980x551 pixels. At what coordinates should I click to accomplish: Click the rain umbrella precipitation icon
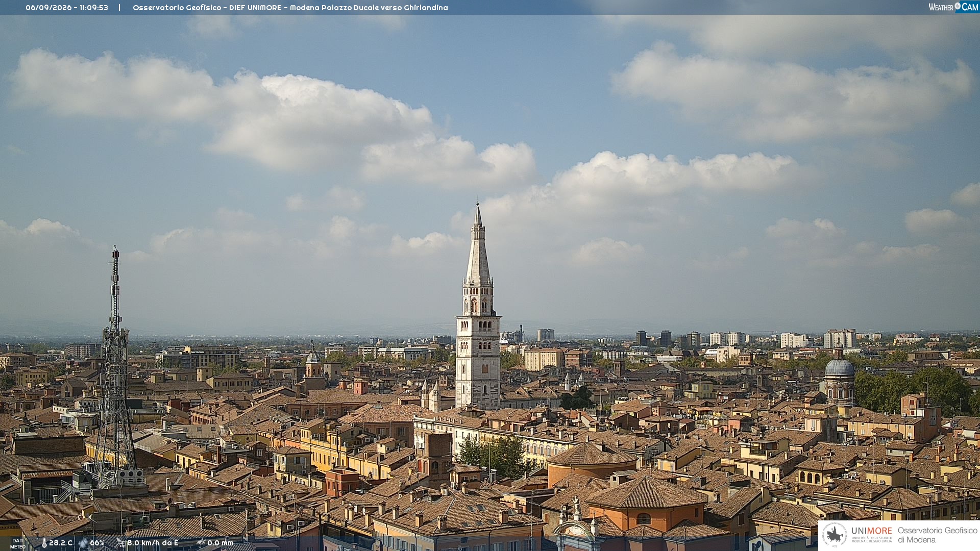coord(201,543)
